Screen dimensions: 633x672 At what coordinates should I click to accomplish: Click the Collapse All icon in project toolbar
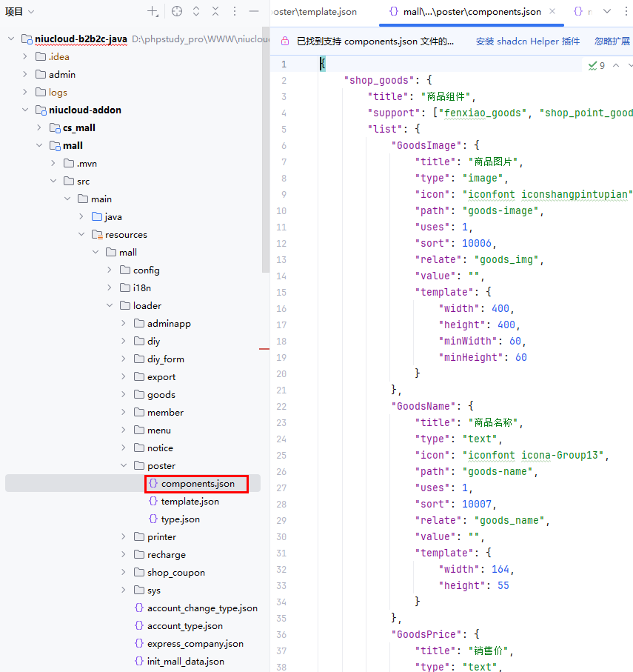215,11
